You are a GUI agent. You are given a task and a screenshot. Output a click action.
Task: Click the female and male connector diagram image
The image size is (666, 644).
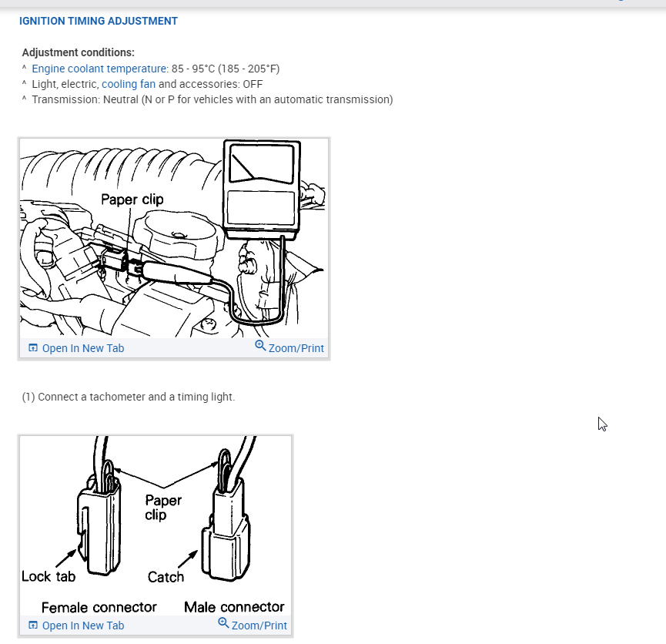click(x=156, y=526)
